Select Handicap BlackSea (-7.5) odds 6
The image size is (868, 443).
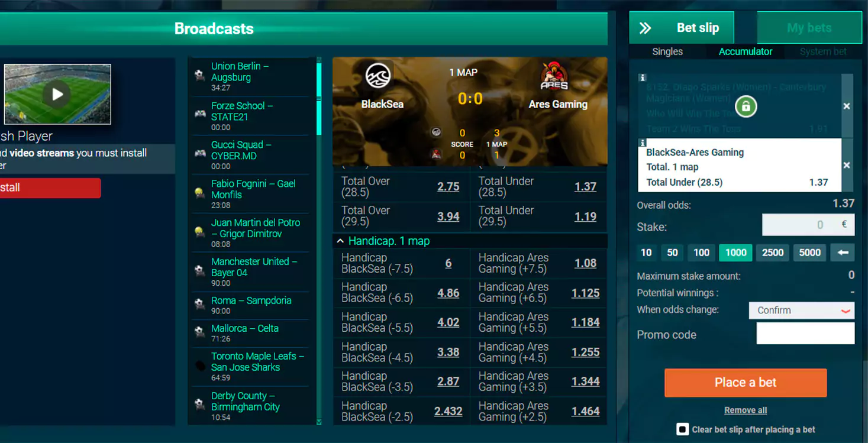click(x=448, y=263)
